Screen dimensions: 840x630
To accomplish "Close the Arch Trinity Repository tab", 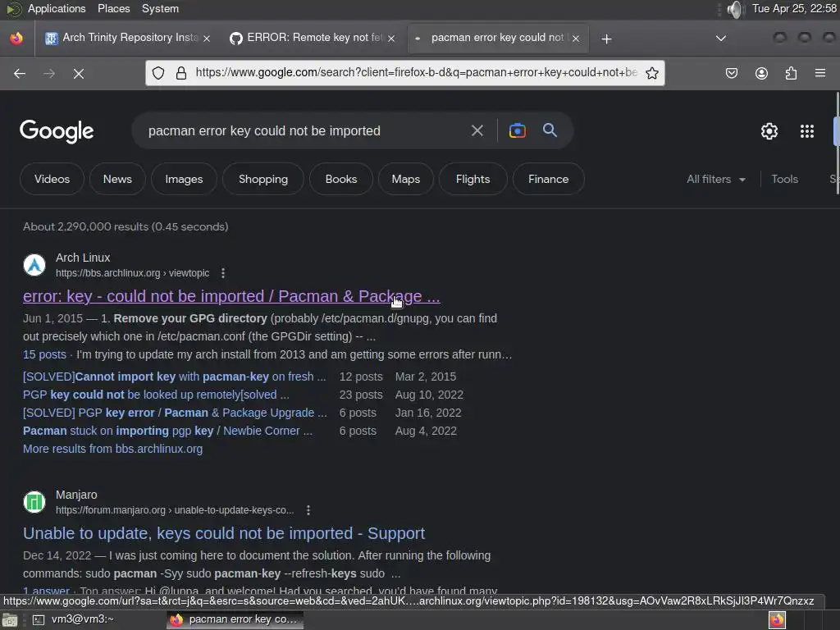I will (207, 38).
